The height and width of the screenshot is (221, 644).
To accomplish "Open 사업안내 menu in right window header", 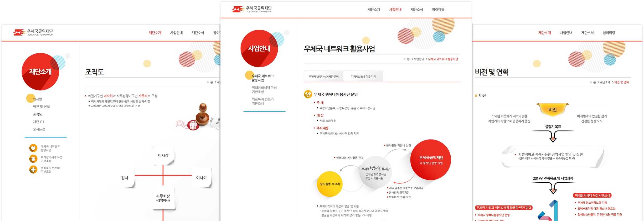I will 566,33.
